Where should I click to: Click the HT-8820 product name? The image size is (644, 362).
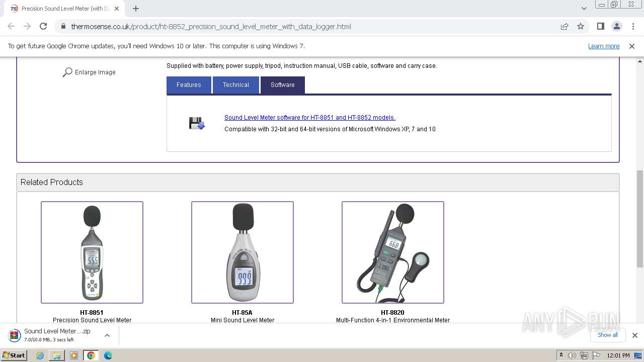[x=393, y=312]
